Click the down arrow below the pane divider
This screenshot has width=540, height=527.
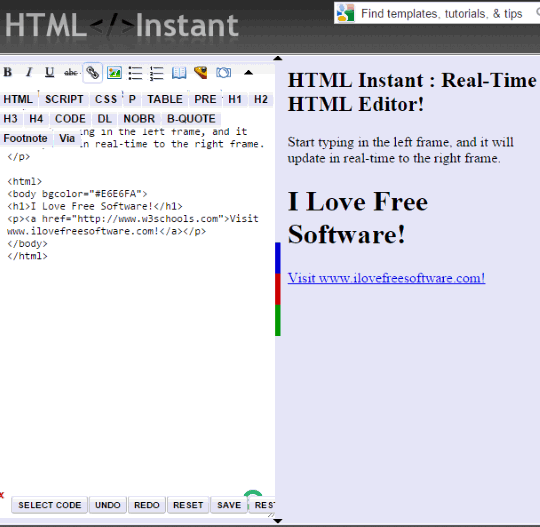278,521
